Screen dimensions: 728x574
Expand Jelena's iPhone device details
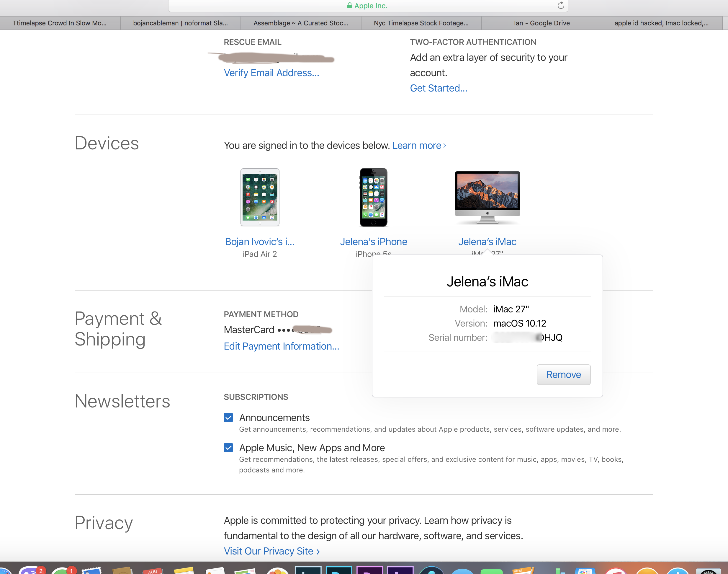[373, 242]
